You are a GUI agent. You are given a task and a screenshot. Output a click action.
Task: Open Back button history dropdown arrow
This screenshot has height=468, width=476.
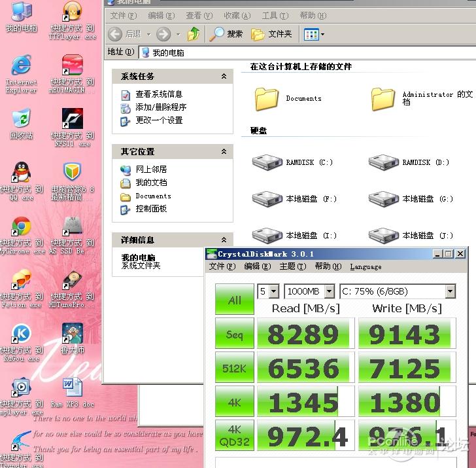(149, 34)
